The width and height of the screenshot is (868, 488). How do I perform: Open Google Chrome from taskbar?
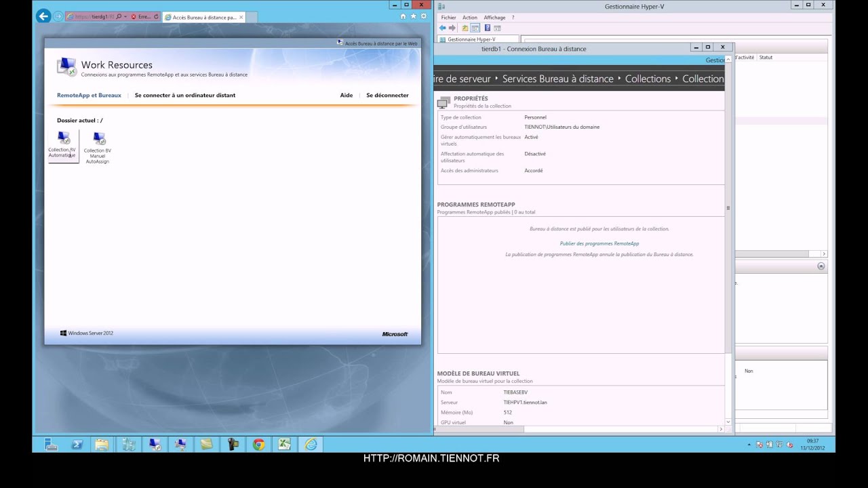[258, 445]
